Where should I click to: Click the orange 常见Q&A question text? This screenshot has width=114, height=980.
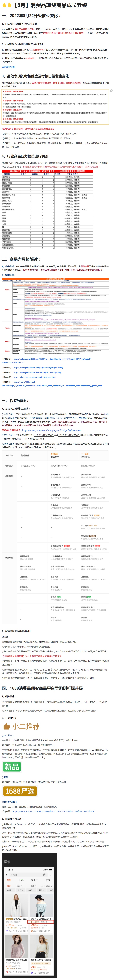28,129
